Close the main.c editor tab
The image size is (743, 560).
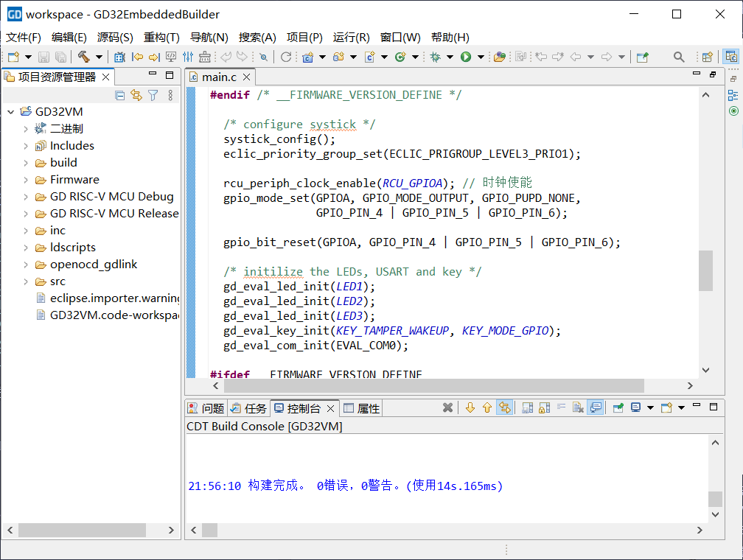pyautogui.click(x=246, y=77)
